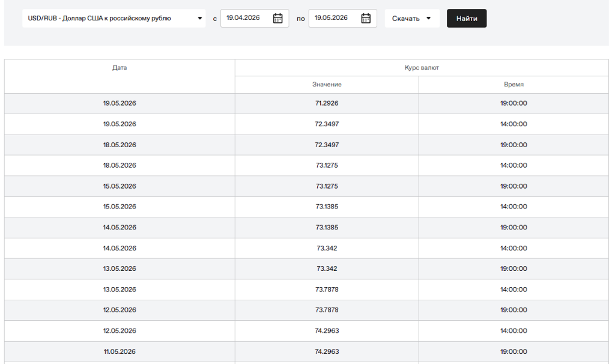Click time 14:00:00 in the 14.05.2026 row
Viewport: 615px width, 364px height.
[x=514, y=248]
